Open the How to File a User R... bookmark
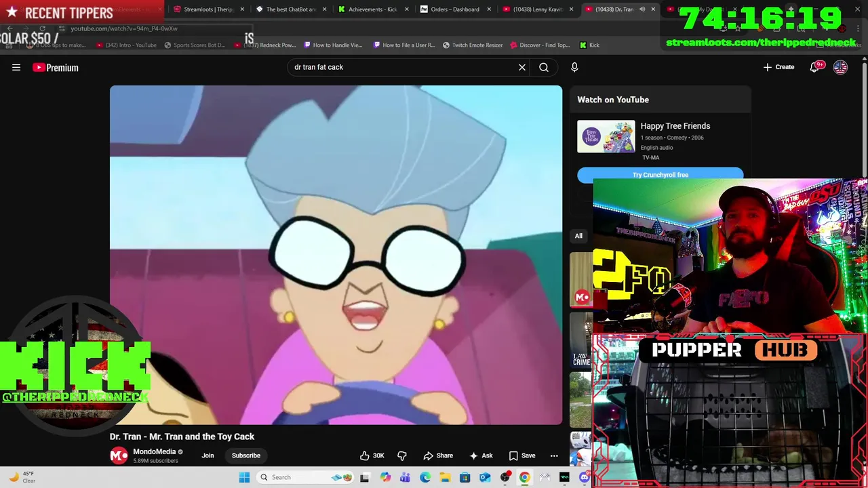This screenshot has height=488, width=868. pos(403,45)
